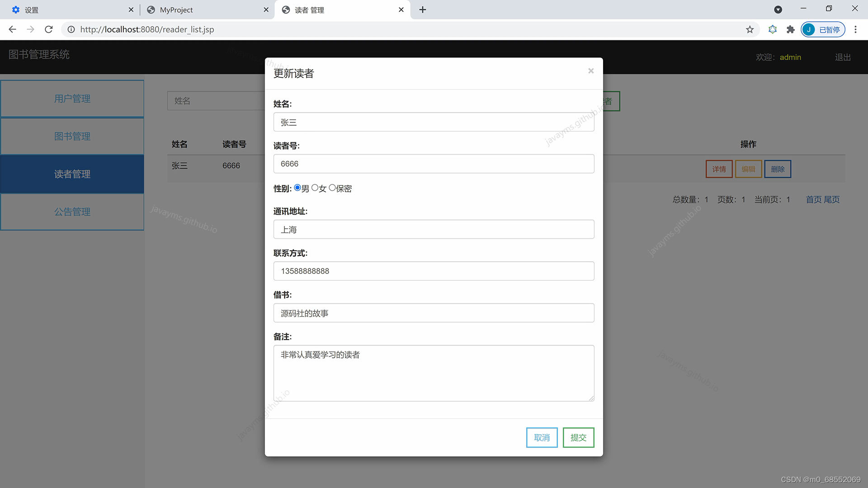Click the 通讯地址 input containing 上海
This screenshot has height=488, width=868.
point(434,230)
